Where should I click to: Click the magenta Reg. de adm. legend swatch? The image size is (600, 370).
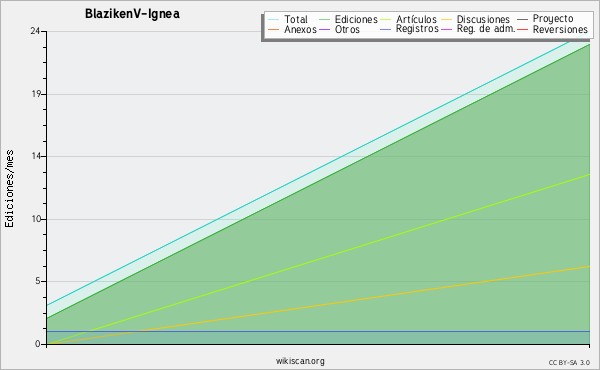447,29
